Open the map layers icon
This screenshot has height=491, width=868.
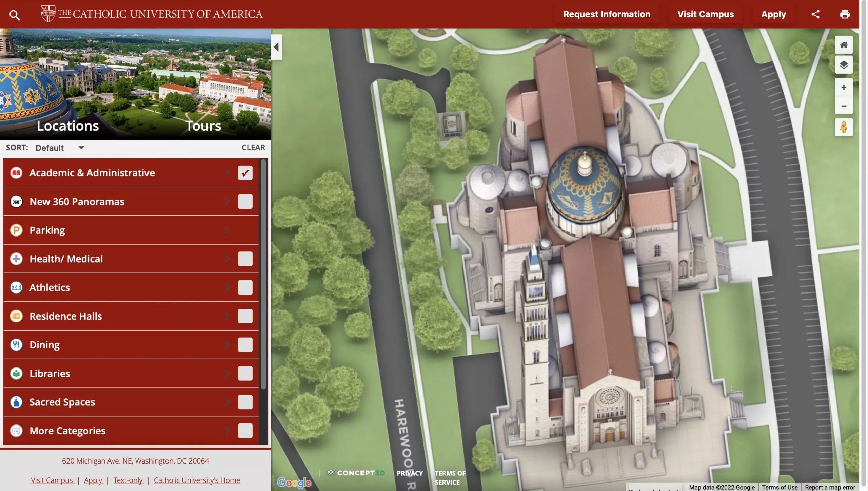coord(844,64)
